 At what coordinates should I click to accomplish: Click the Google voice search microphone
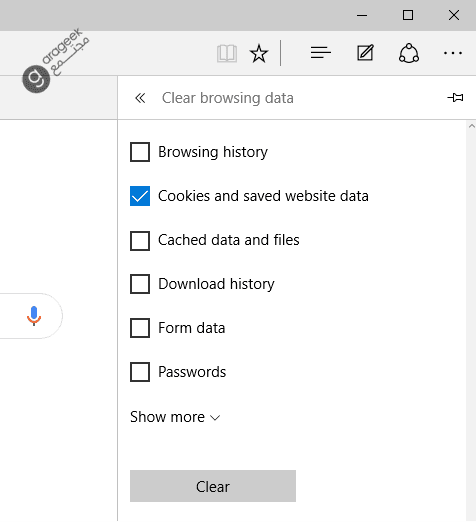pyautogui.click(x=34, y=316)
